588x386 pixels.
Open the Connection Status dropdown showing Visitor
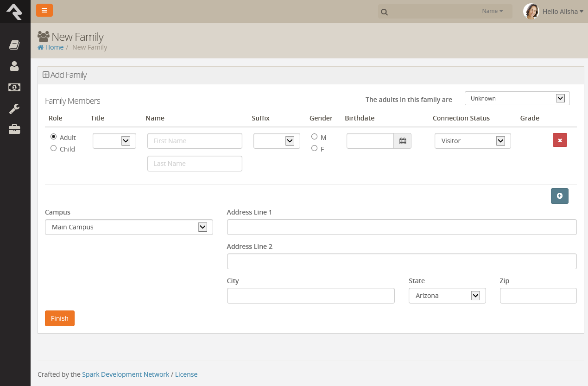coord(473,141)
